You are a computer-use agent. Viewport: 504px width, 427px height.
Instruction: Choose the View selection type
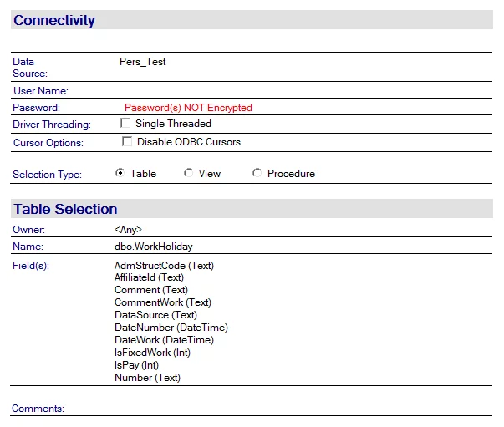tap(189, 174)
